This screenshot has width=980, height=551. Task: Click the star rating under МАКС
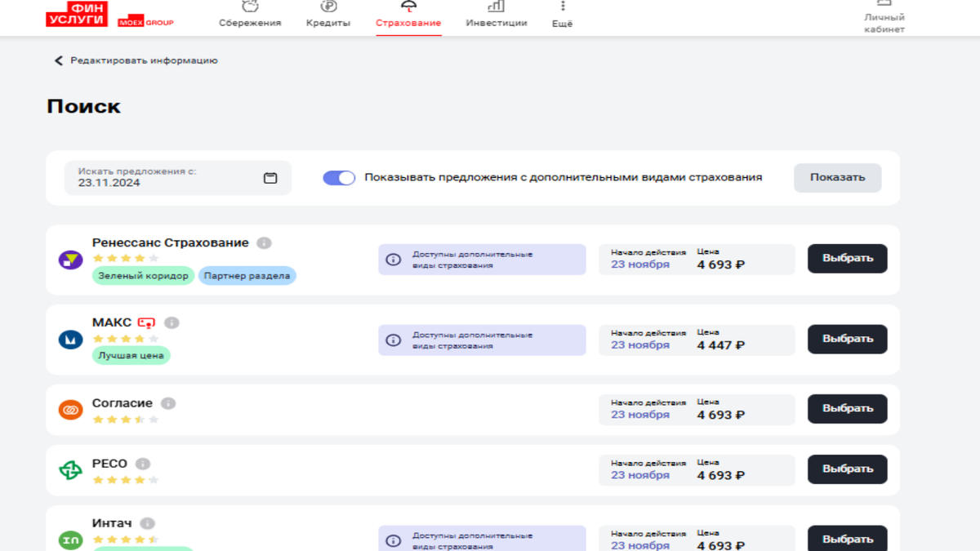tap(126, 339)
